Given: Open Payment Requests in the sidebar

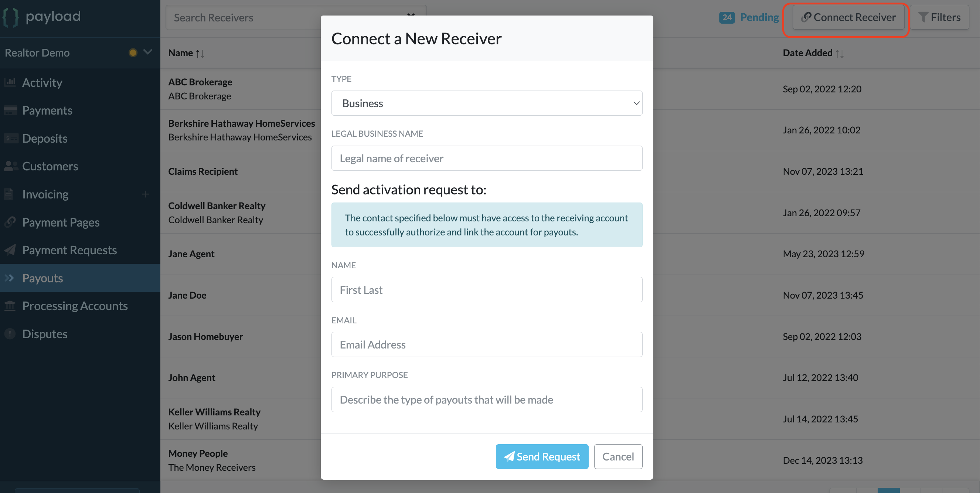Looking at the screenshot, I should click(x=69, y=250).
